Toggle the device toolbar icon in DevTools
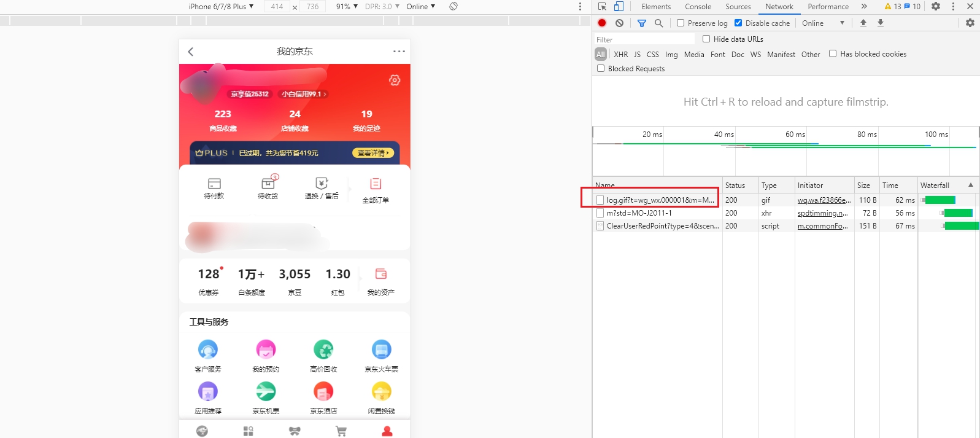 pos(619,6)
